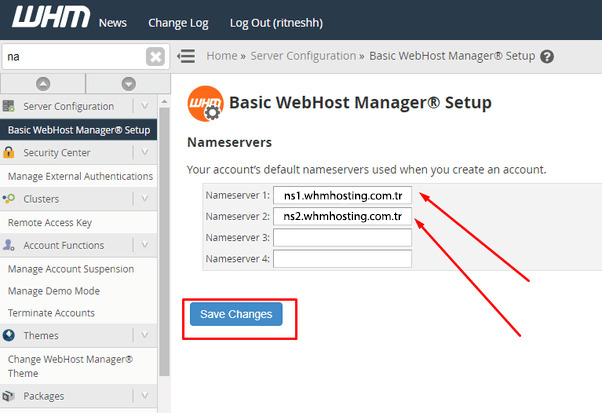Collapse all sidebar sections with up arrow
This screenshot has height=413, width=602.
tap(43, 84)
